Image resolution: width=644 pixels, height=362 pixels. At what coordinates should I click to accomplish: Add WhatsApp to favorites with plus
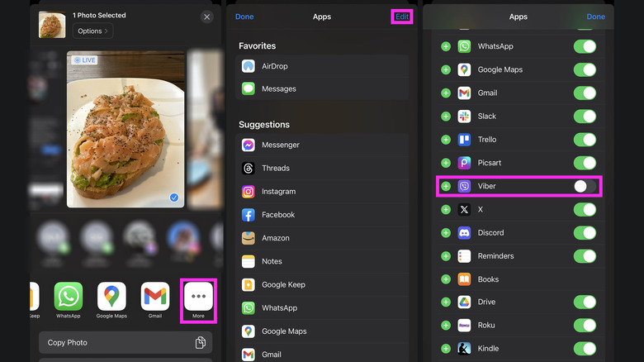446,46
